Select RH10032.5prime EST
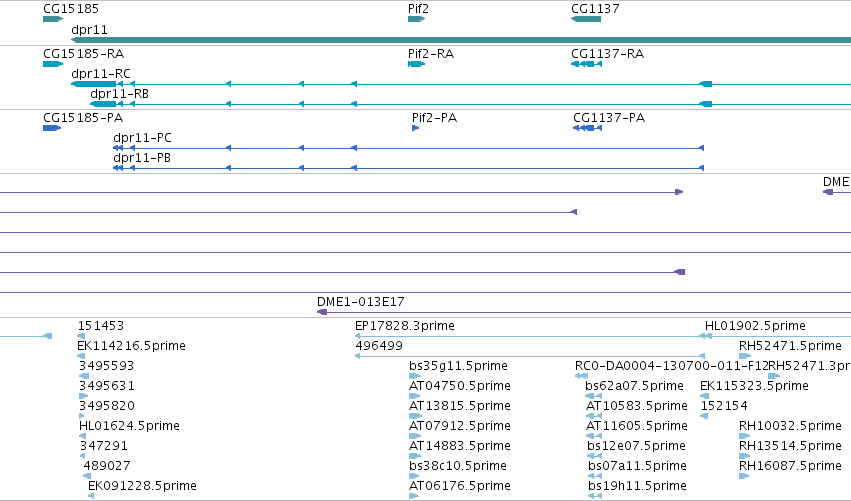This screenshot has height=501, width=851. (x=744, y=436)
